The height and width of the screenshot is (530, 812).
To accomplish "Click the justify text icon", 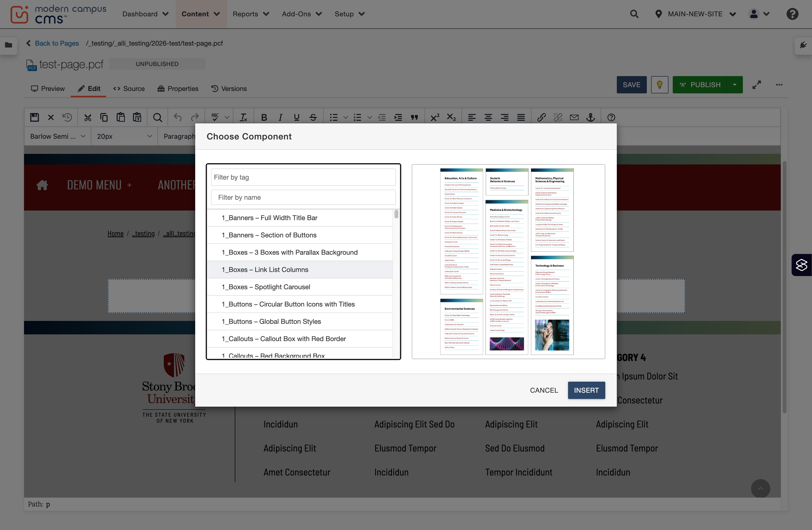I will tap(521, 117).
